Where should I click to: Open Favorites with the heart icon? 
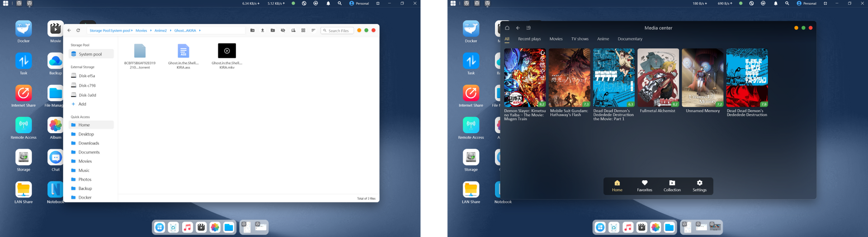coord(645,186)
